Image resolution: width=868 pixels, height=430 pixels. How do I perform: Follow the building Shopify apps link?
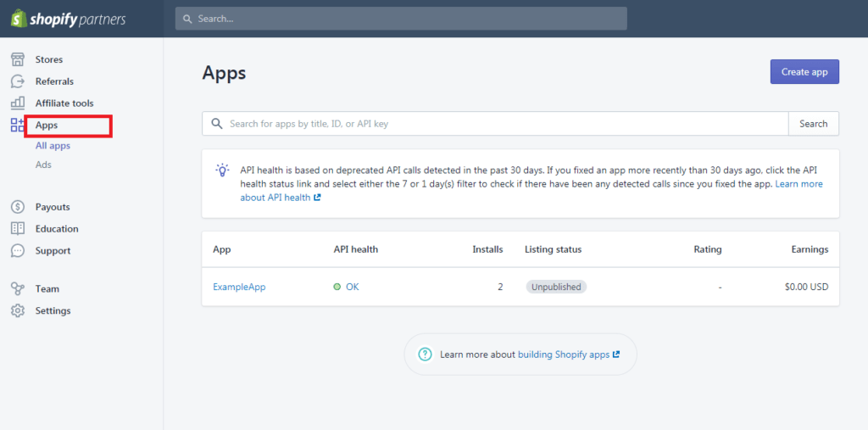pyautogui.click(x=564, y=355)
